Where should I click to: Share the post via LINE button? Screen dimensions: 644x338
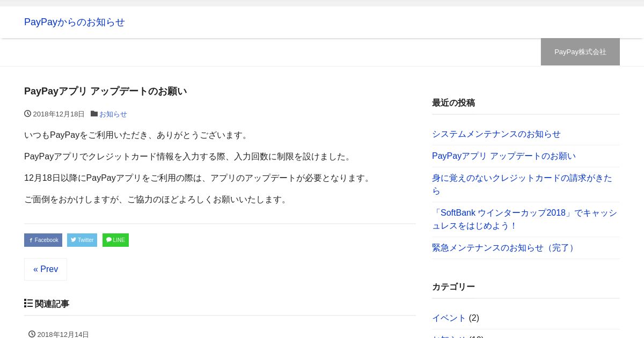(115, 240)
